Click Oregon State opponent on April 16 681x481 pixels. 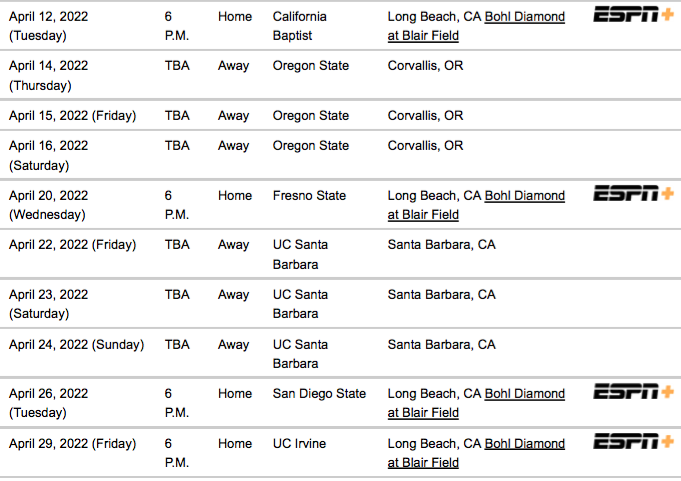click(311, 145)
